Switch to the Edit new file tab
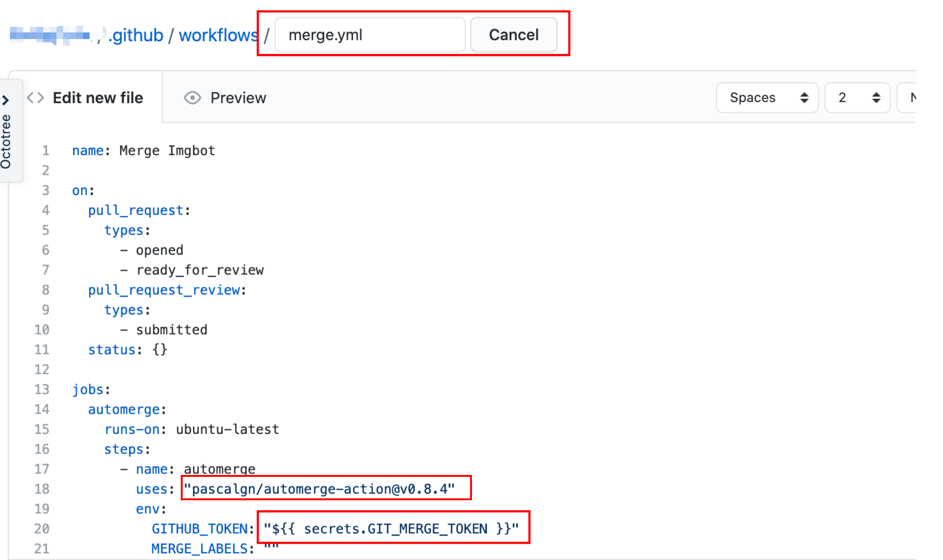Viewport: 943px width, 560px height. click(x=86, y=98)
